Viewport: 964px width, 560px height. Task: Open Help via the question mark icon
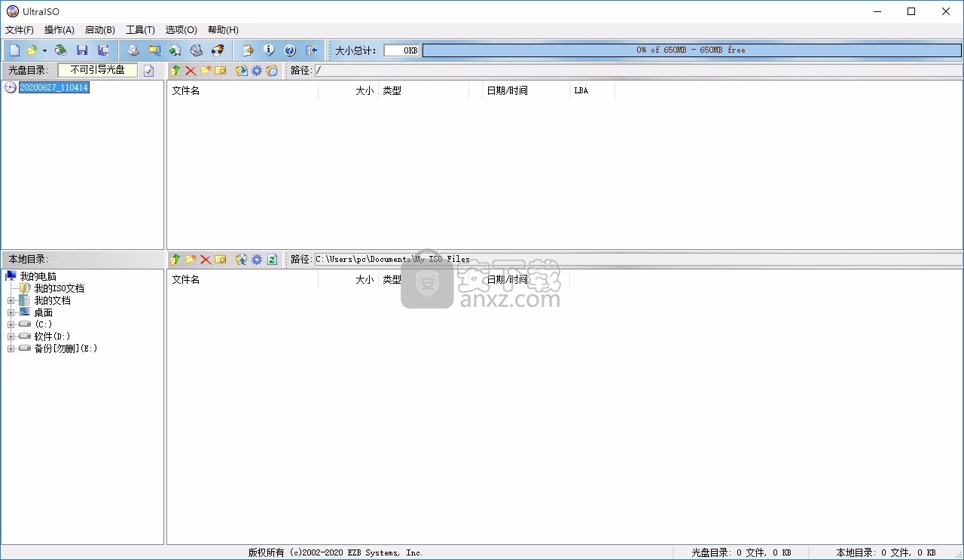pos(290,50)
